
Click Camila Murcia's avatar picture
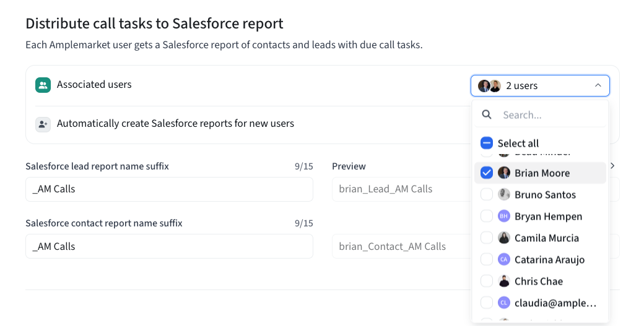(x=504, y=238)
